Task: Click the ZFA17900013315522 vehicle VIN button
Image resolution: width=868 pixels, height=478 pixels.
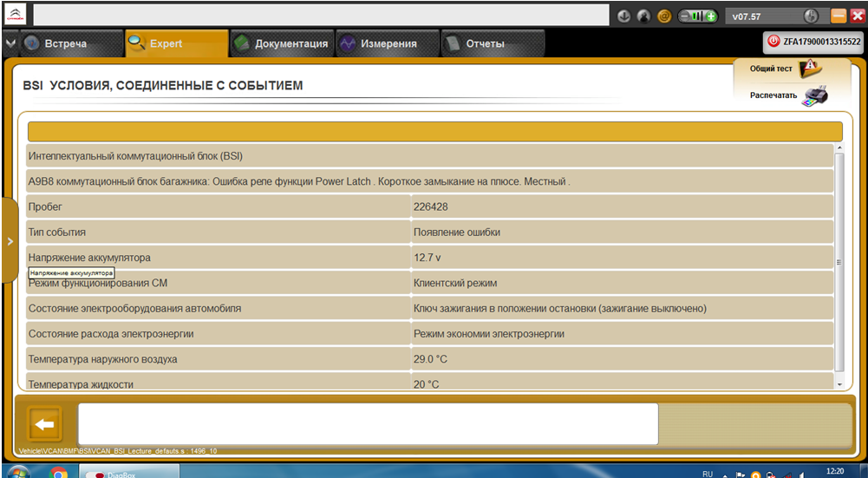Action: coord(813,42)
